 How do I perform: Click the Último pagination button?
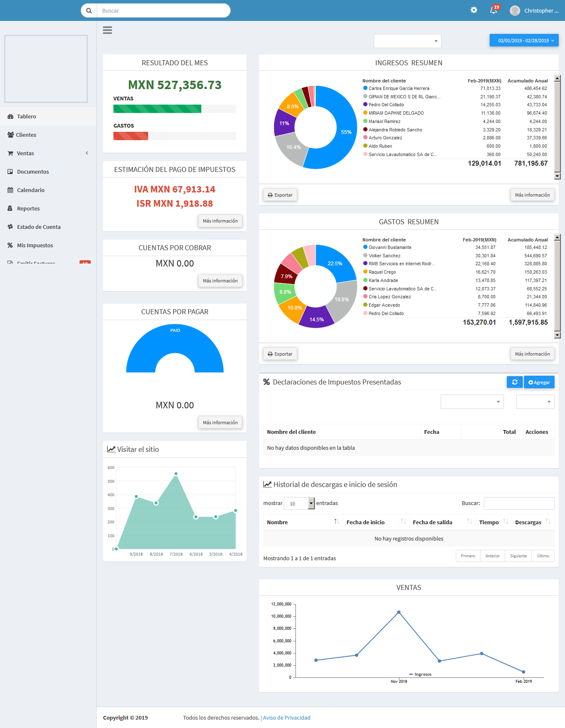tap(543, 556)
